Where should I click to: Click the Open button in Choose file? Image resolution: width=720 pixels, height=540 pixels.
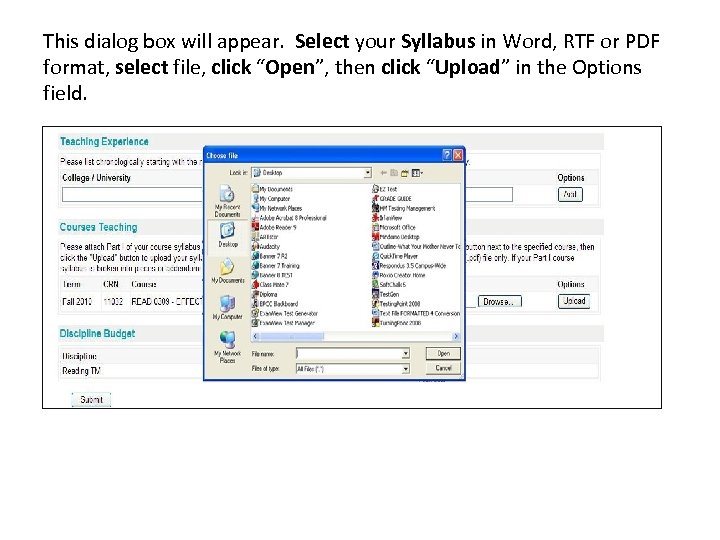(x=443, y=354)
